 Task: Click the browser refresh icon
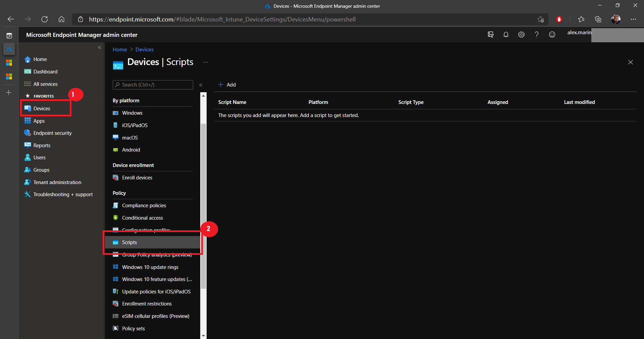(45, 19)
